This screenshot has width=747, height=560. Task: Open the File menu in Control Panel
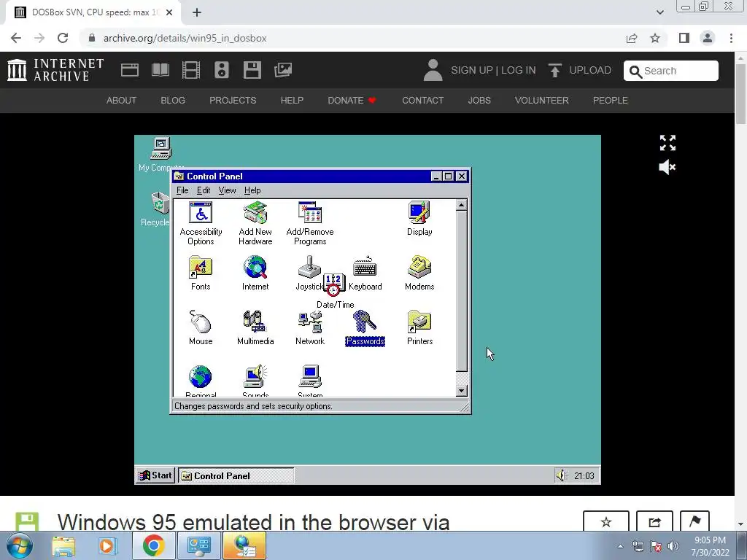point(182,190)
